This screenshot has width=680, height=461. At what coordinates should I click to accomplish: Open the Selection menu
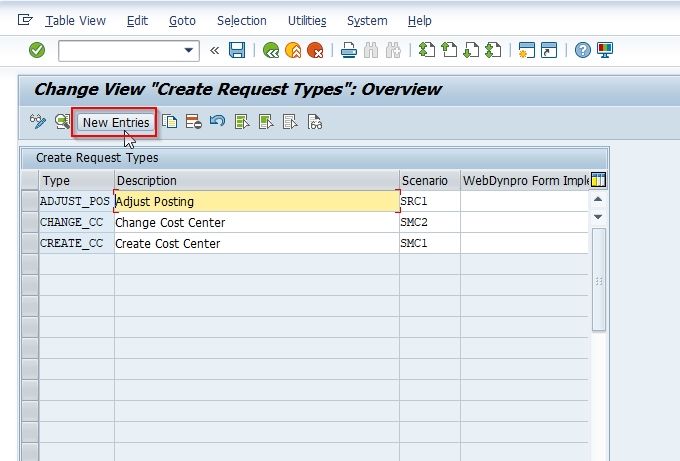[x=242, y=21]
